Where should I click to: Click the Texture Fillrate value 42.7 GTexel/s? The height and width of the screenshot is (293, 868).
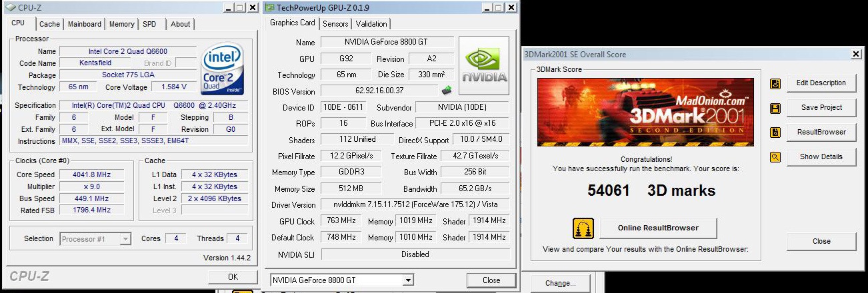coord(475,156)
